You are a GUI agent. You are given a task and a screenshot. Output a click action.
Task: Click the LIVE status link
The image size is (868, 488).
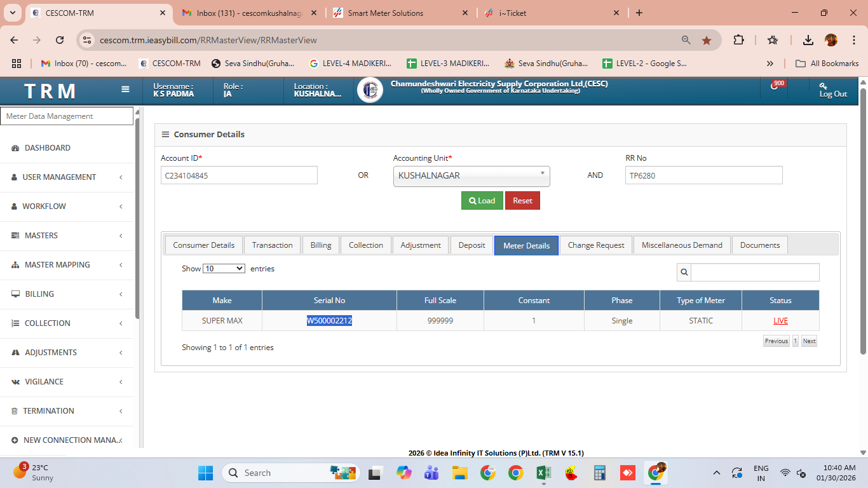[x=780, y=321]
